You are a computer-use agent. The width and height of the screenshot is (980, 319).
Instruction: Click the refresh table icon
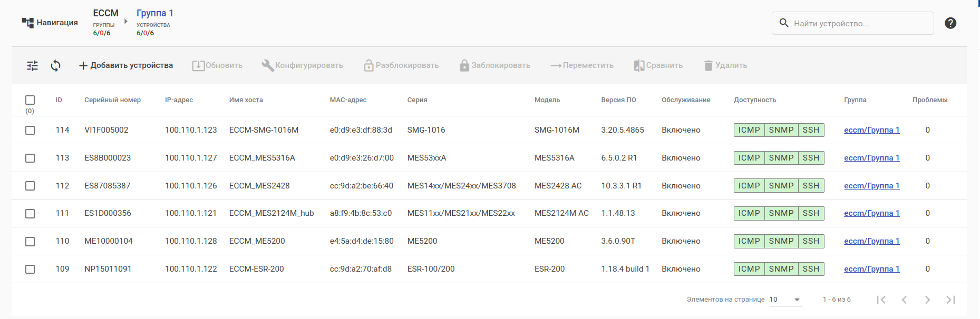coord(55,66)
